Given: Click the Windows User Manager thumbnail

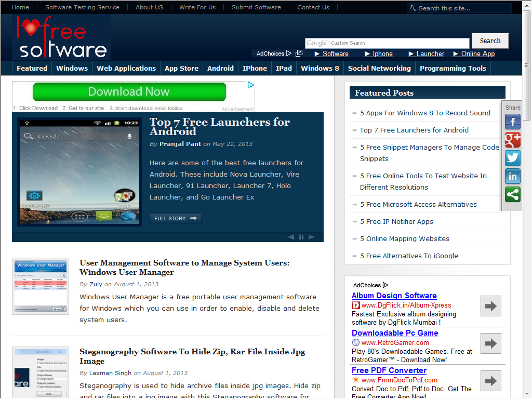Looking at the screenshot, I should click(41, 286).
